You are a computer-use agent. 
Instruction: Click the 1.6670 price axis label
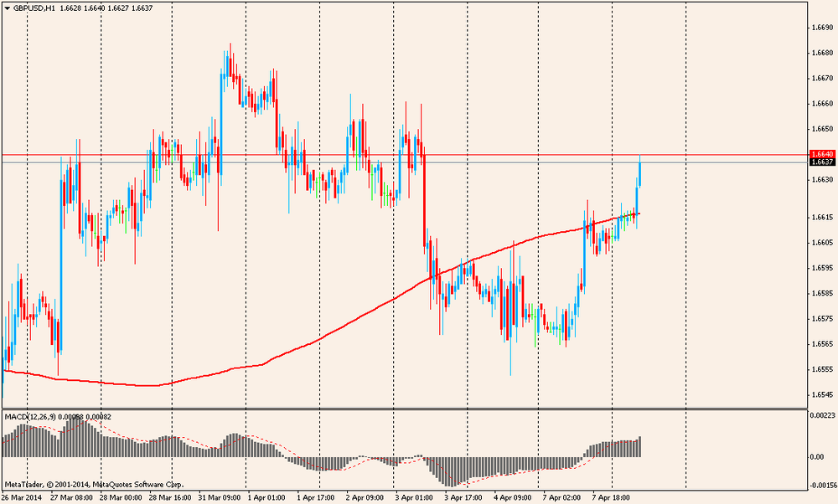822,78
